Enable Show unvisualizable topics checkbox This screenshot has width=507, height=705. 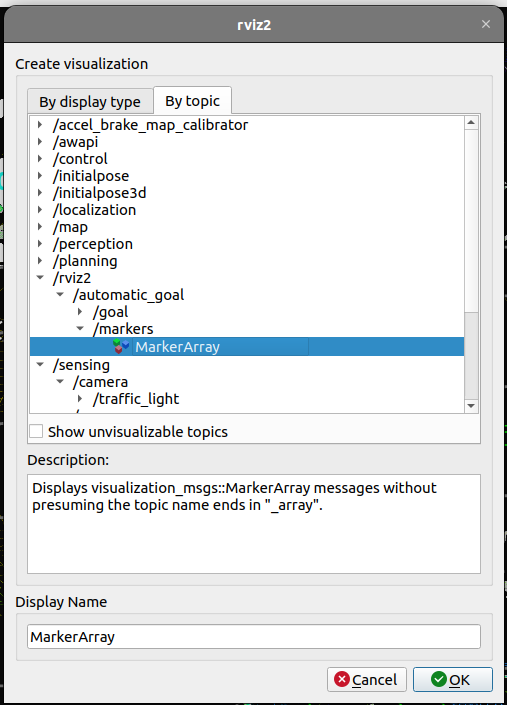pyautogui.click(x=36, y=432)
